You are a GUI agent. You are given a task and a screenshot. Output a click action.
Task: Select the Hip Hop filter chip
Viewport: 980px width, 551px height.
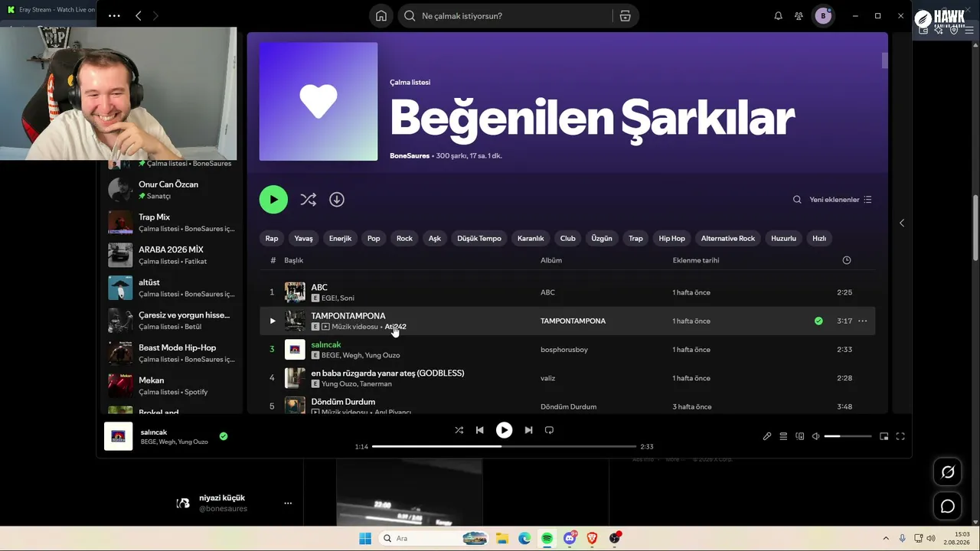pos(672,239)
